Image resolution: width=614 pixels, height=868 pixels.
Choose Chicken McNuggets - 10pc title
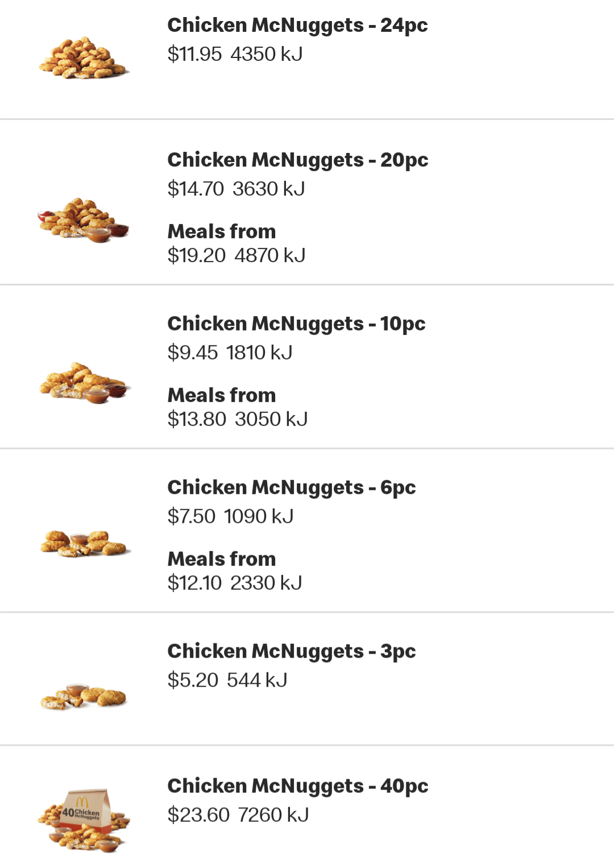296,324
